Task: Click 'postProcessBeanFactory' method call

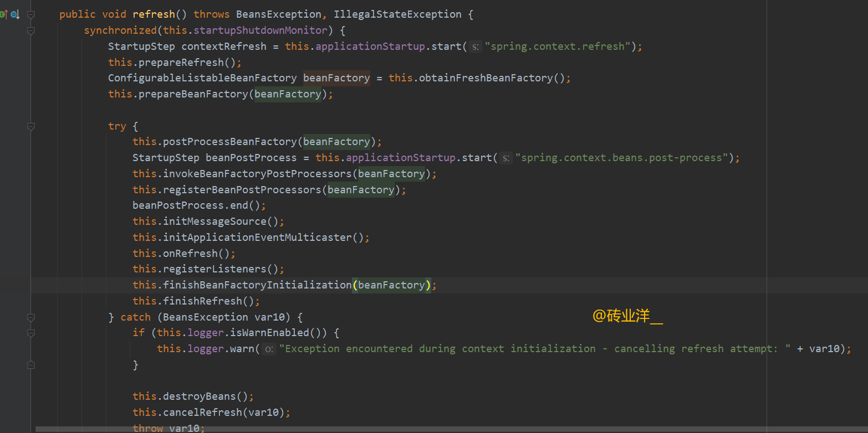Action: tap(229, 142)
